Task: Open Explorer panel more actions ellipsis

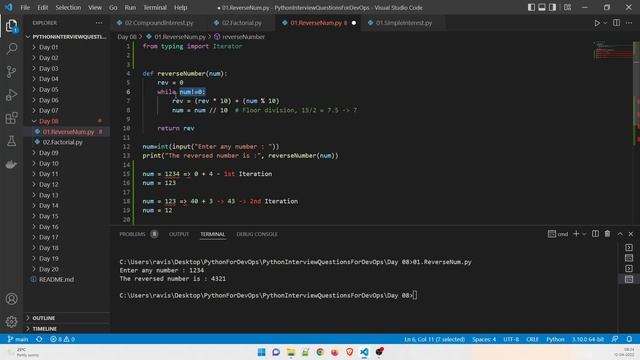Action: [99, 23]
